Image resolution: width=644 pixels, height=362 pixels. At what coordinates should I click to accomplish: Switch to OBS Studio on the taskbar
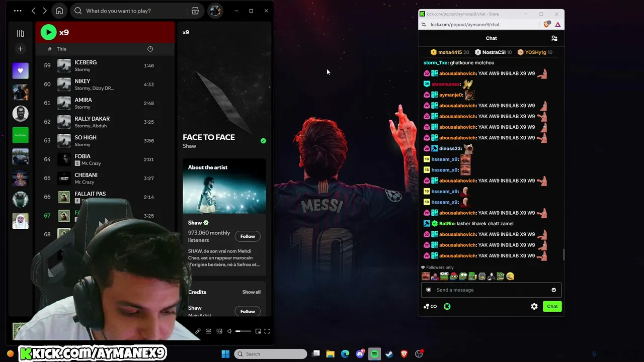point(419,354)
